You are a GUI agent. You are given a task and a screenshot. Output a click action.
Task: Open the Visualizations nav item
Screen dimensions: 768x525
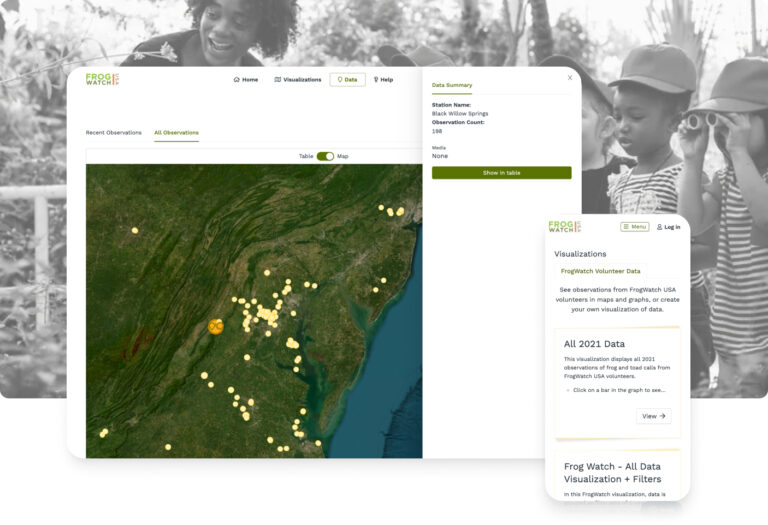298,80
